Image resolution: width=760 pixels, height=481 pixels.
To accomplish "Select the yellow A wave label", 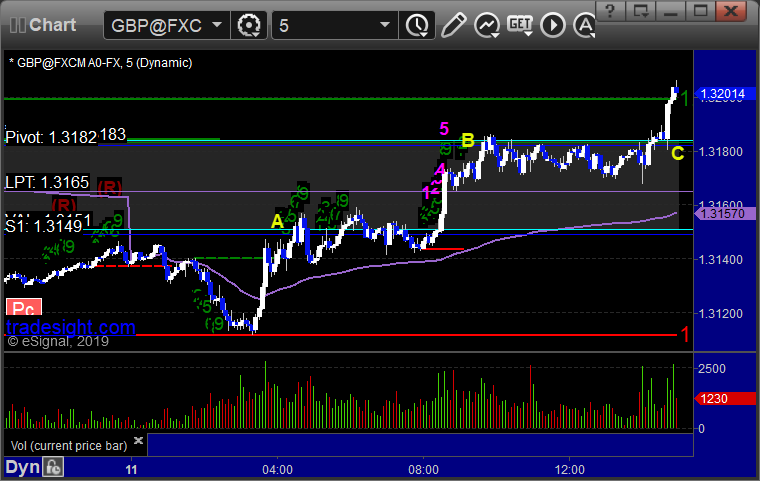I will [277, 221].
